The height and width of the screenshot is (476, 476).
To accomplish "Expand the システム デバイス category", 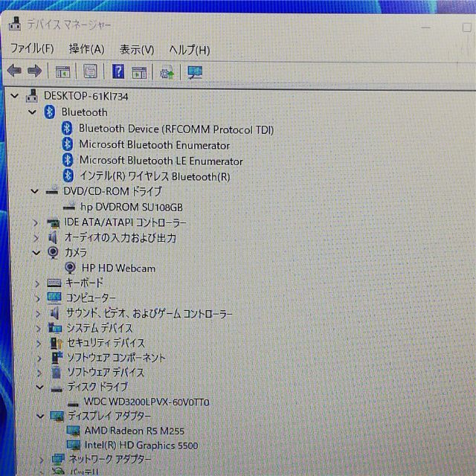I will [38, 328].
